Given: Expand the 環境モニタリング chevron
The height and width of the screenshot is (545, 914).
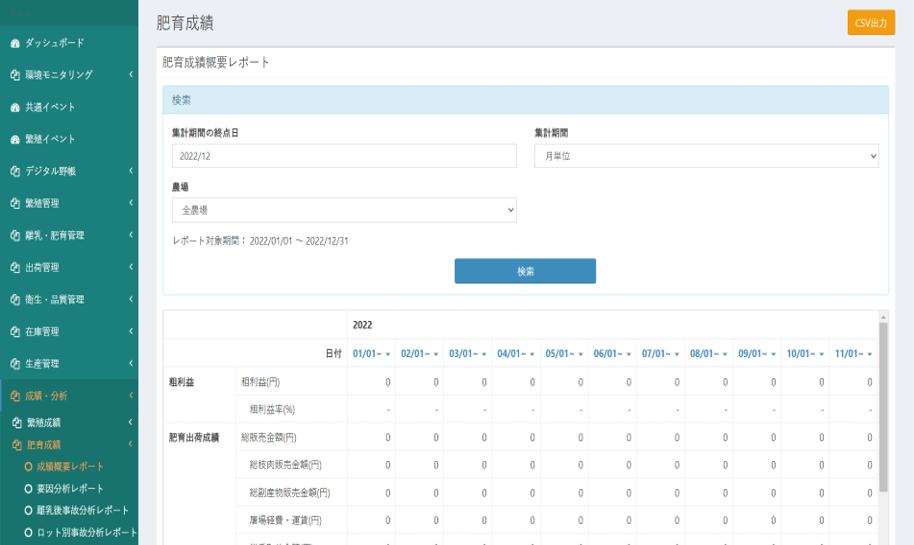Looking at the screenshot, I should click(131, 75).
